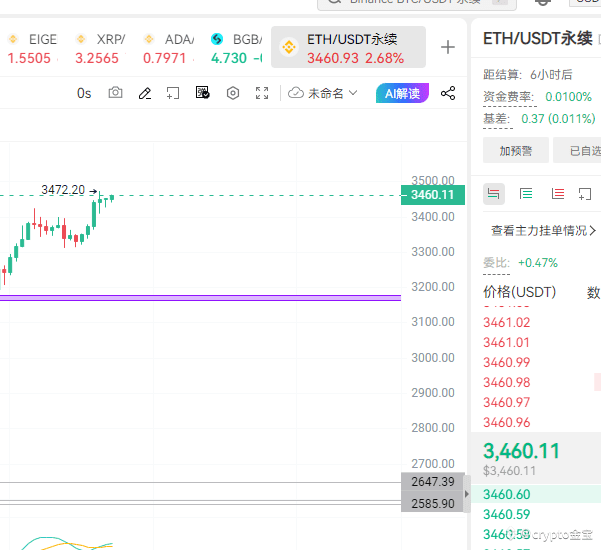This screenshot has width=601, height=550.
Task: Click the 0s interval label
Action: click(x=84, y=93)
